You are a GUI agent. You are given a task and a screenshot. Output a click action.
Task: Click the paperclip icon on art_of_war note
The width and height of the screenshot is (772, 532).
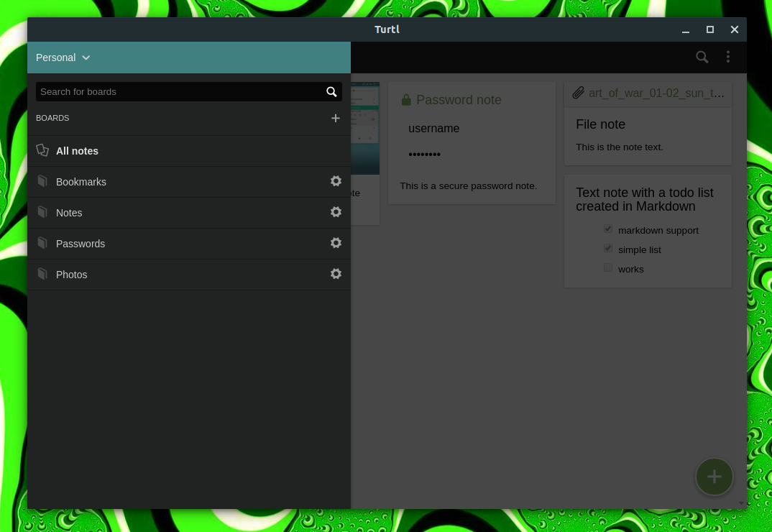(579, 92)
